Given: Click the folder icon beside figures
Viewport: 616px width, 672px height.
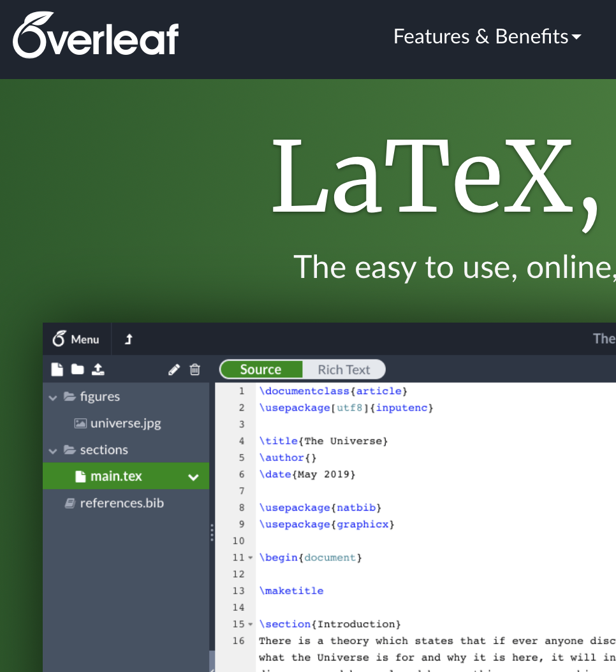Looking at the screenshot, I should click(x=70, y=397).
